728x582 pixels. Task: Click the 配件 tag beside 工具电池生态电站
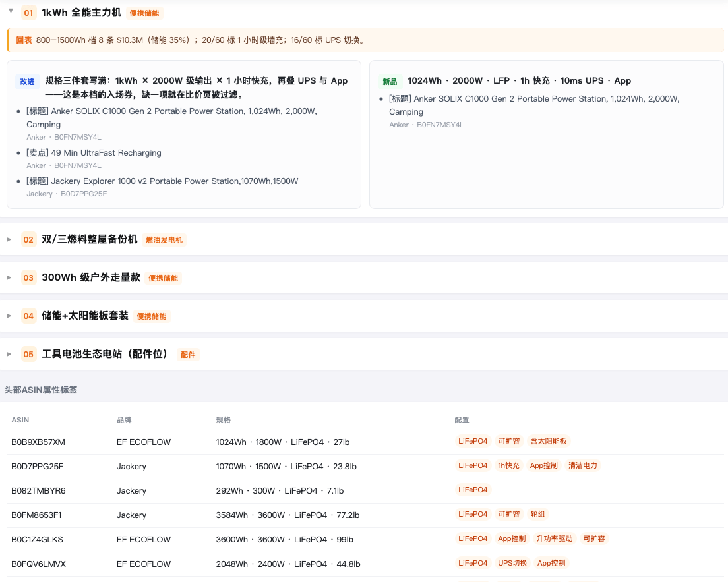pyautogui.click(x=188, y=355)
